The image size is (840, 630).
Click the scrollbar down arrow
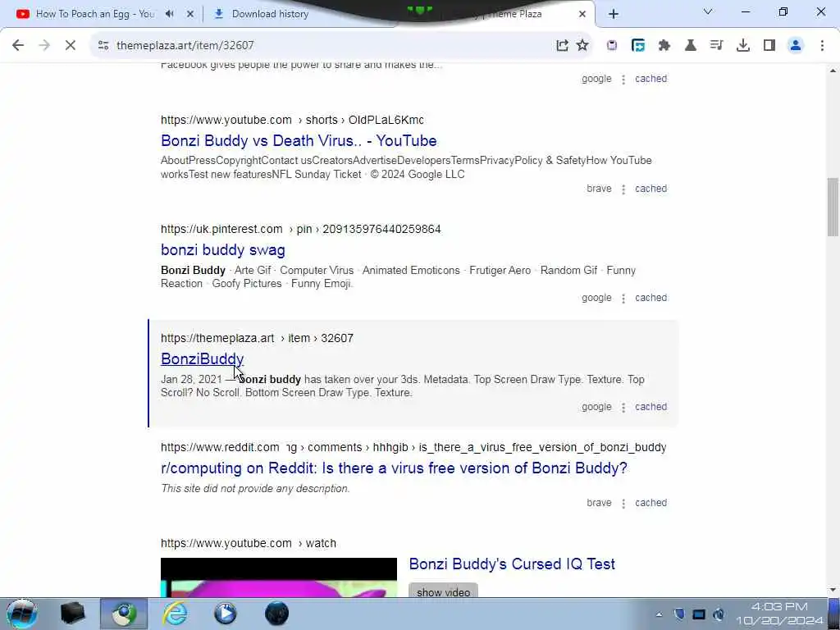[833, 591]
